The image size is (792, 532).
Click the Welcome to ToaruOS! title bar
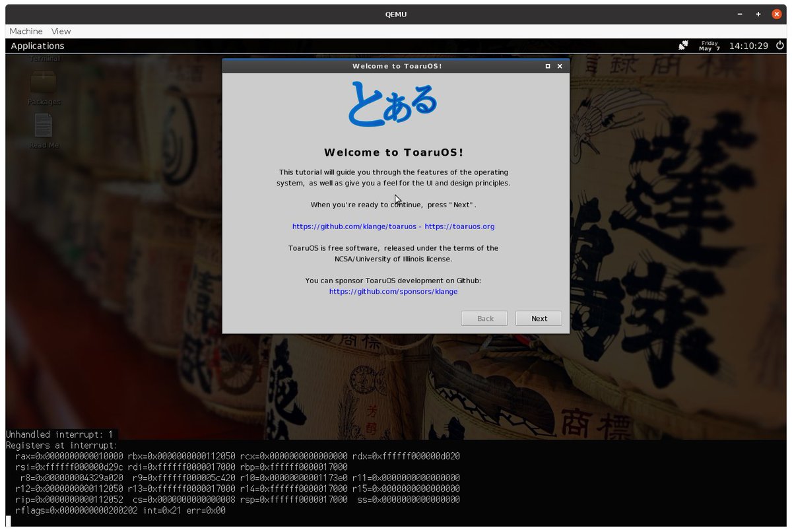396,66
